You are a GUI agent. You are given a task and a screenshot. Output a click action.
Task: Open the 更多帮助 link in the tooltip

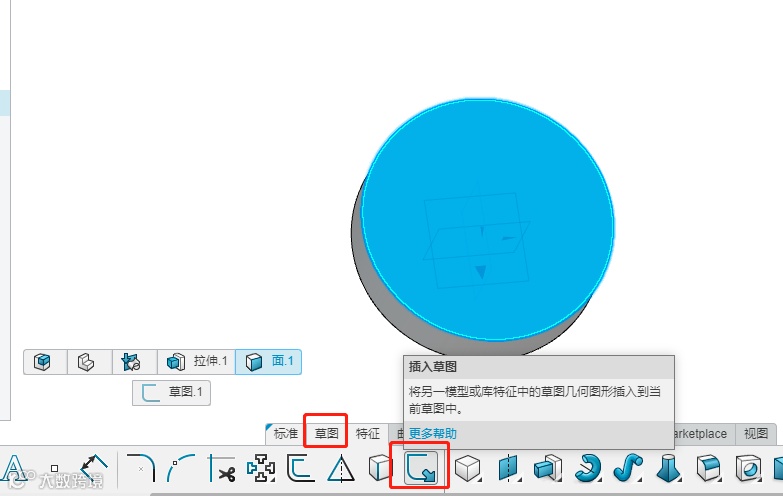pos(432,433)
